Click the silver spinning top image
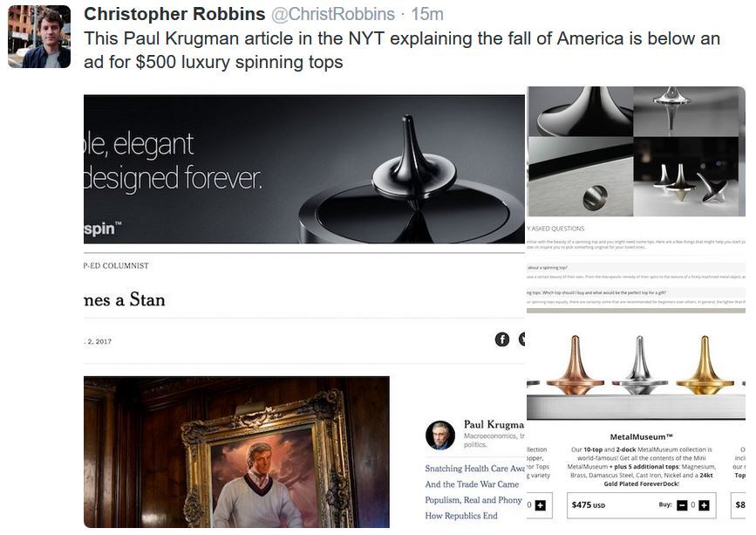 coord(639,361)
